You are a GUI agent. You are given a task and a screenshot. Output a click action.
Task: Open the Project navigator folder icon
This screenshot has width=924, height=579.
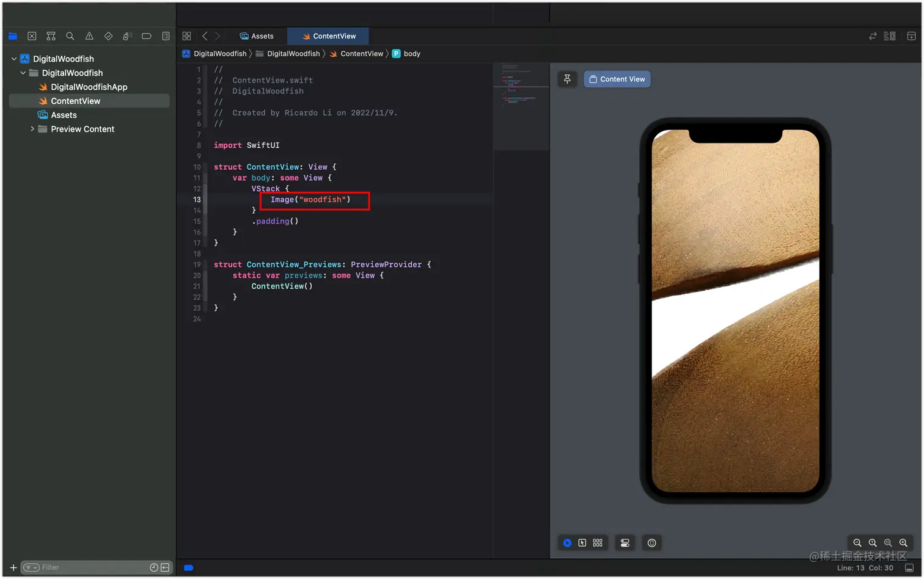click(x=13, y=36)
